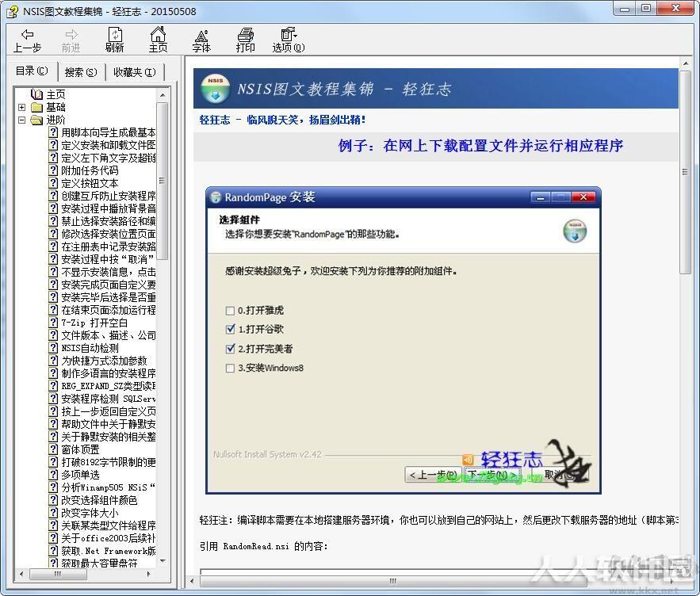This screenshot has width=700, height=596.
Task: Click the 上一步(P) installer button
Action: tap(433, 475)
